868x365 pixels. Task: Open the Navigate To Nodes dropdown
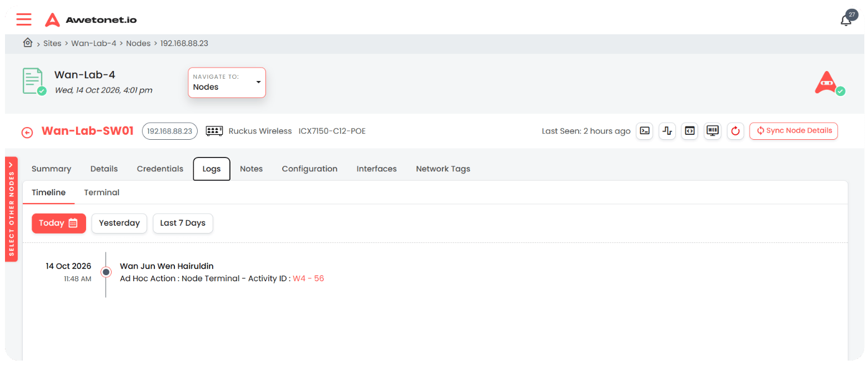point(227,83)
